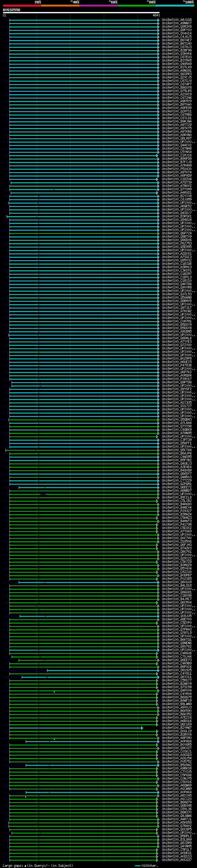
Task: Select the UniRef100_C6TAJ3 label
Action: (x=177, y=47)
